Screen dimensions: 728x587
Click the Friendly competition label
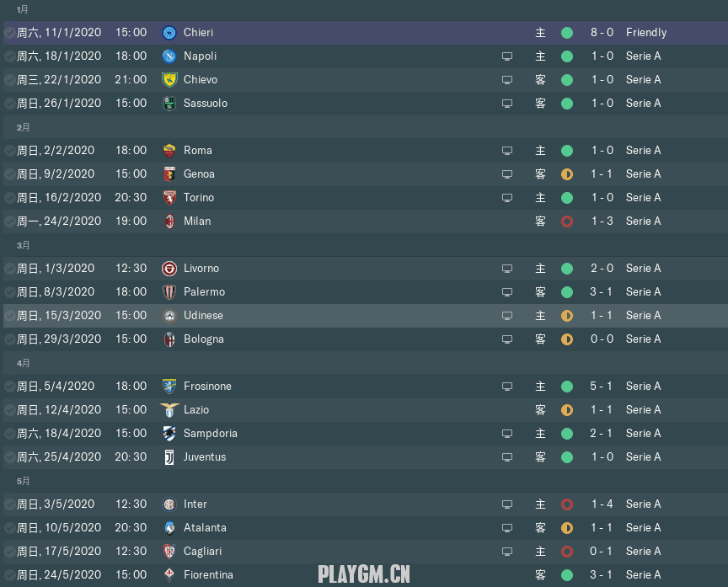pyautogui.click(x=645, y=33)
